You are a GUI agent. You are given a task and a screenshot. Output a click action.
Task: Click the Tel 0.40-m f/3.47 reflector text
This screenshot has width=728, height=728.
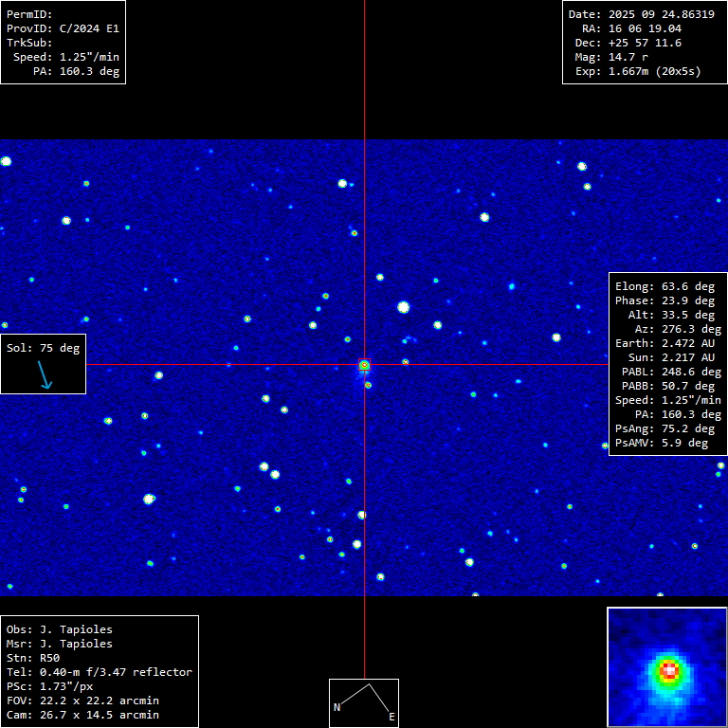coord(100,672)
